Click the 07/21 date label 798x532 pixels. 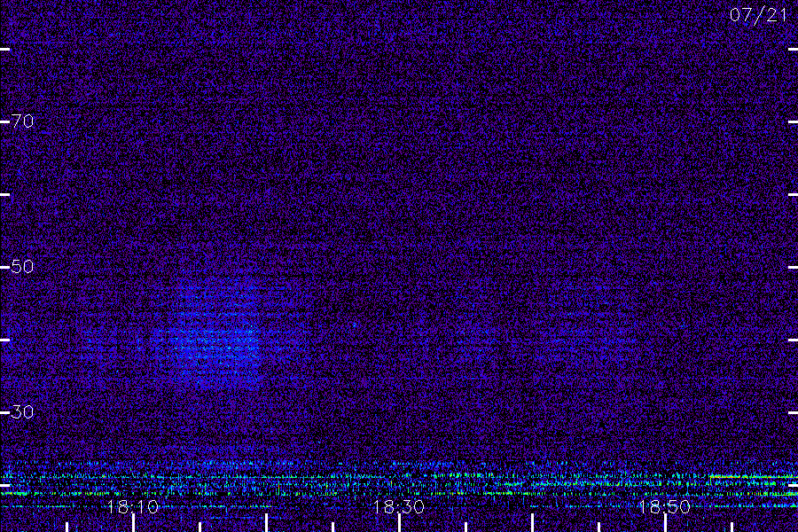click(x=758, y=15)
